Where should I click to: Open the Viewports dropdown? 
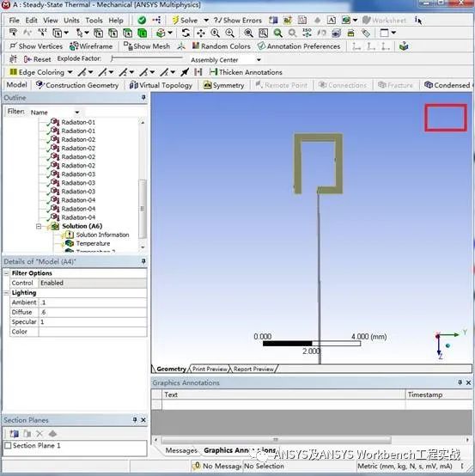pos(393,33)
